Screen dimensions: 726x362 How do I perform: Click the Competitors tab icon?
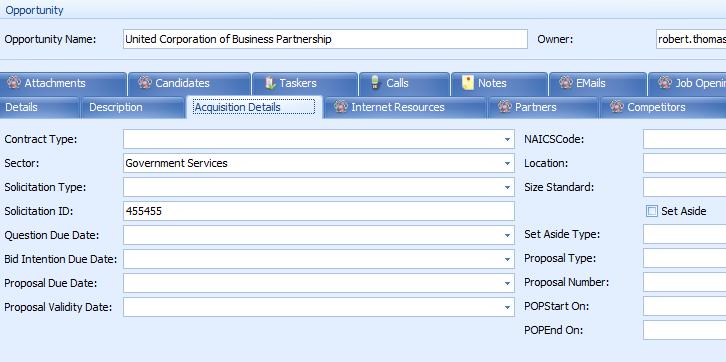point(616,107)
